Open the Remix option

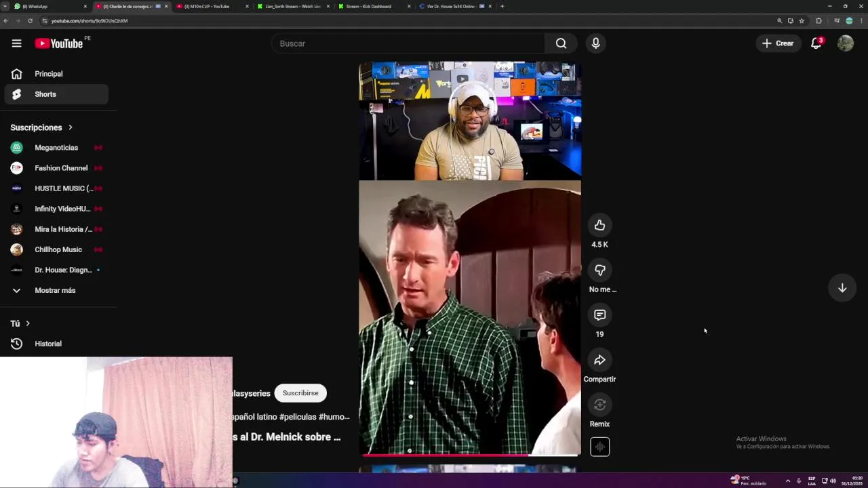pyautogui.click(x=599, y=405)
